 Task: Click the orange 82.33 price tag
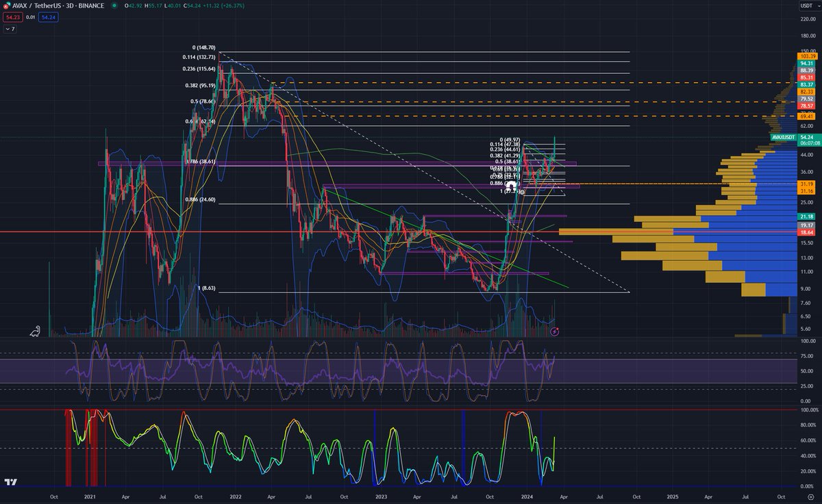point(806,92)
